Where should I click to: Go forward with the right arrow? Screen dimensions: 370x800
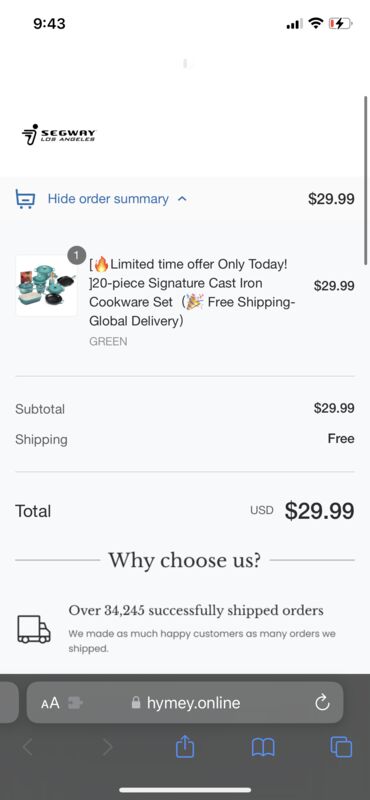107,747
